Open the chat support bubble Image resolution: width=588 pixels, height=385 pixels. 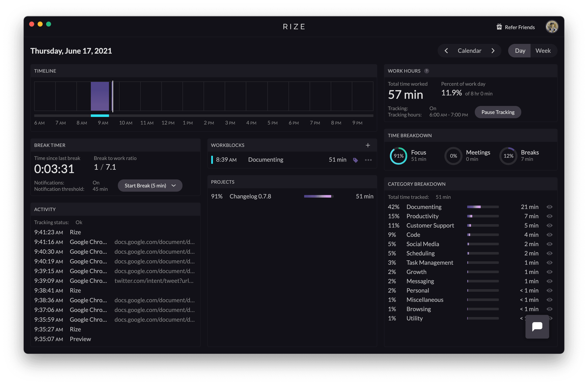coord(537,327)
